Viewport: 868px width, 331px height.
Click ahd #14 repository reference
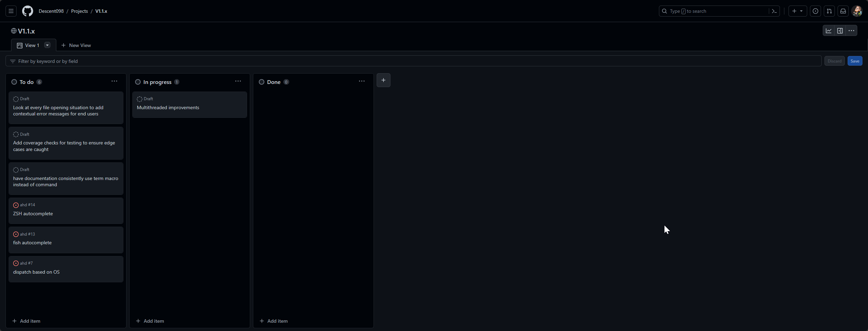27,205
